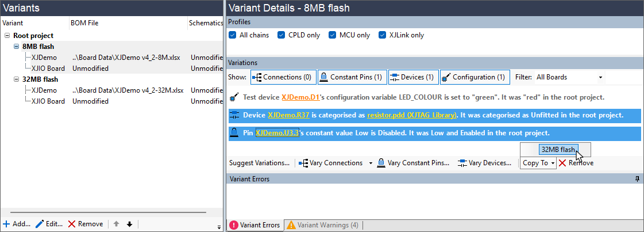Collapse the 8MB flash tree node
Screen dimensions: 644x232
click(x=17, y=47)
